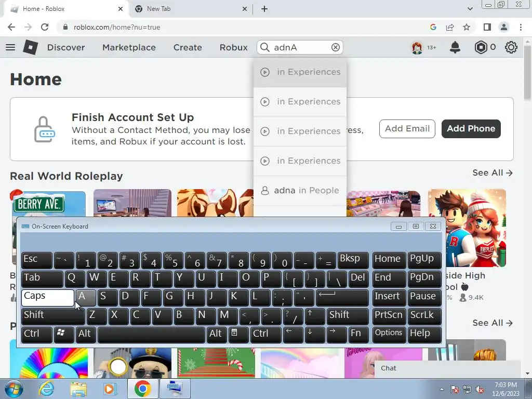Viewport: 532px width, 399px height.
Task: Open Windows Media Player from taskbar
Action: point(110,389)
